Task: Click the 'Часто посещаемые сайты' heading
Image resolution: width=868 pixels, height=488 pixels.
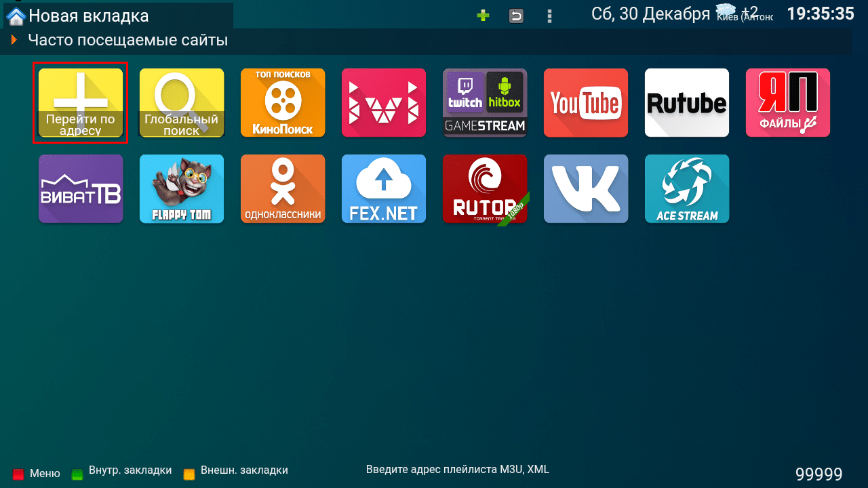Action: (x=127, y=41)
